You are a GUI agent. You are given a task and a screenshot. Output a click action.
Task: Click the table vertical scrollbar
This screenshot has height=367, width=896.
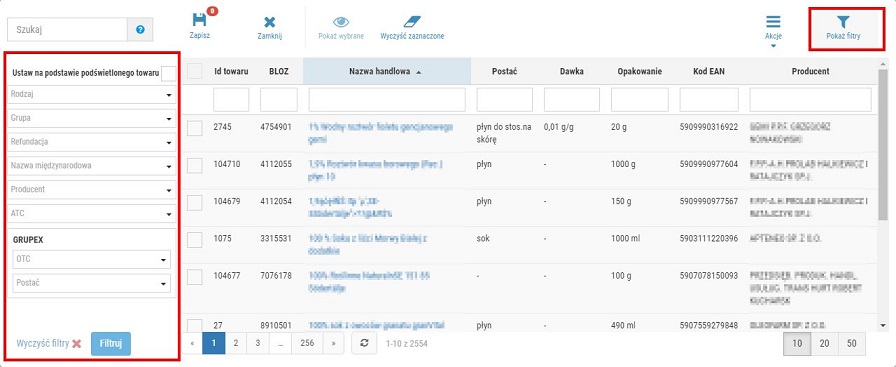pyautogui.click(x=883, y=149)
